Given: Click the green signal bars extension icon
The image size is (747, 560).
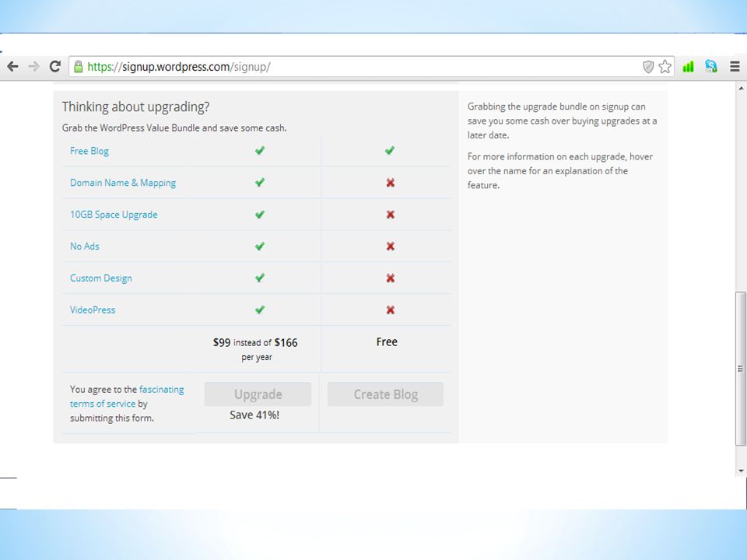Looking at the screenshot, I should (x=688, y=67).
